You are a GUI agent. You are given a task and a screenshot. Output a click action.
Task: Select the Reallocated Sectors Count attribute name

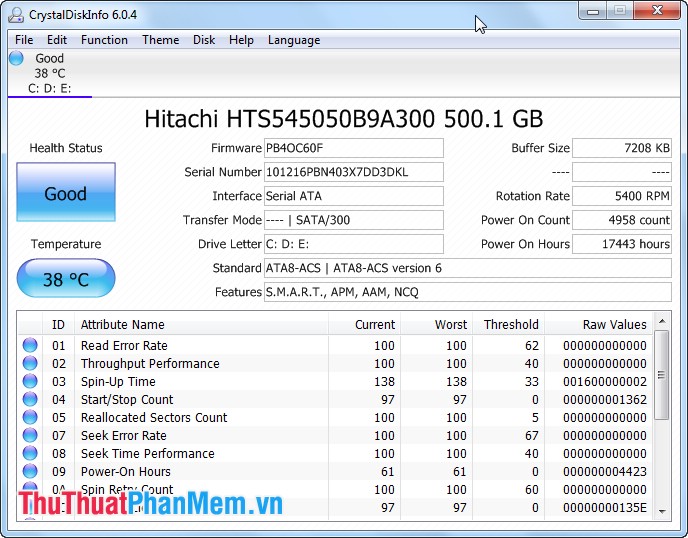[x=154, y=418]
